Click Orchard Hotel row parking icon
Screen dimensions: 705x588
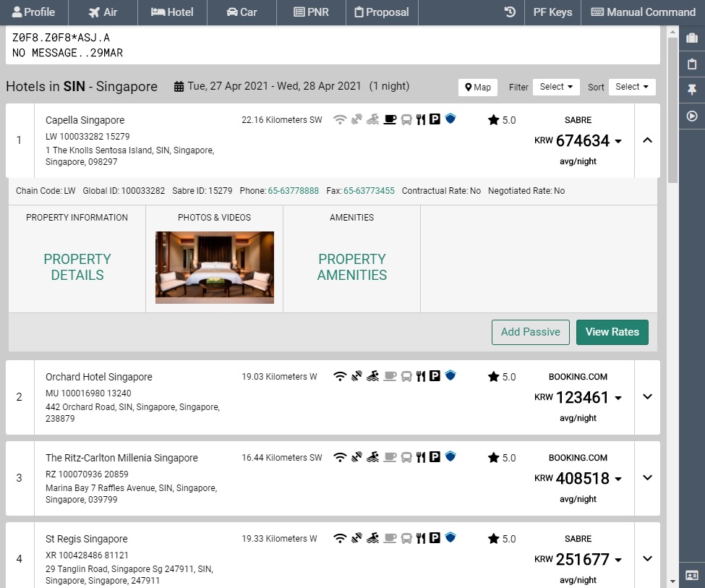(435, 375)
